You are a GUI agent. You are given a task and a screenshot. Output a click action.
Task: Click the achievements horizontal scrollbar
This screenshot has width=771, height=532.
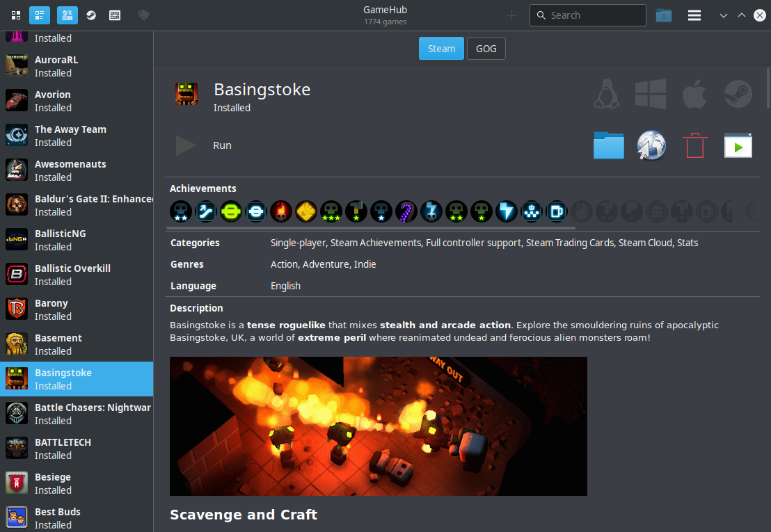pyautogui.click(x=371, y=228)
